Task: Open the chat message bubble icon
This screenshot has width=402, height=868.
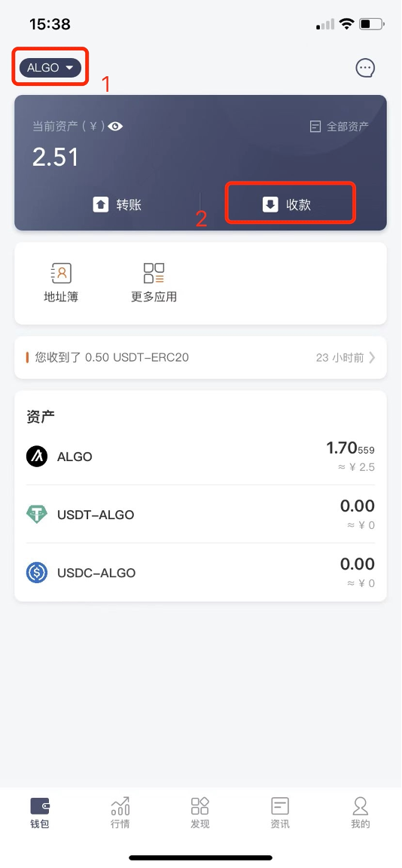Action: tap(365, 68)
